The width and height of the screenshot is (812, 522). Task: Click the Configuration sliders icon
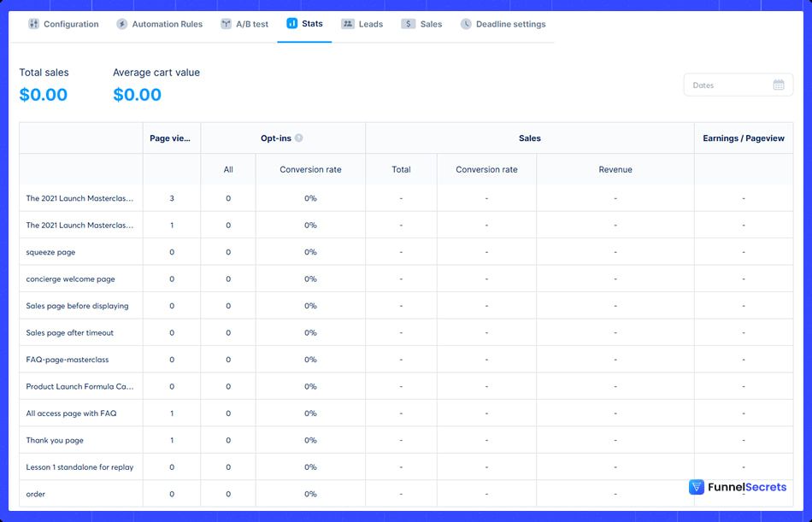[34, 25]
